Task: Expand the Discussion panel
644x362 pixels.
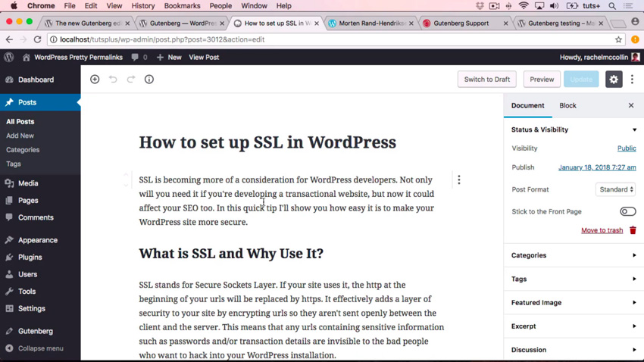Action: coord(574,350)
